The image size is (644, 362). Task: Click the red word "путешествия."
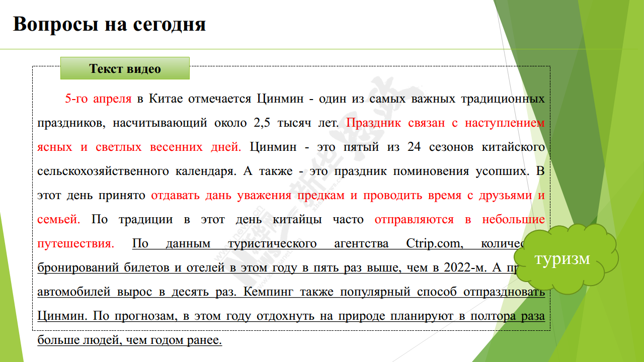pyautogui.click(x=76, y=244)
